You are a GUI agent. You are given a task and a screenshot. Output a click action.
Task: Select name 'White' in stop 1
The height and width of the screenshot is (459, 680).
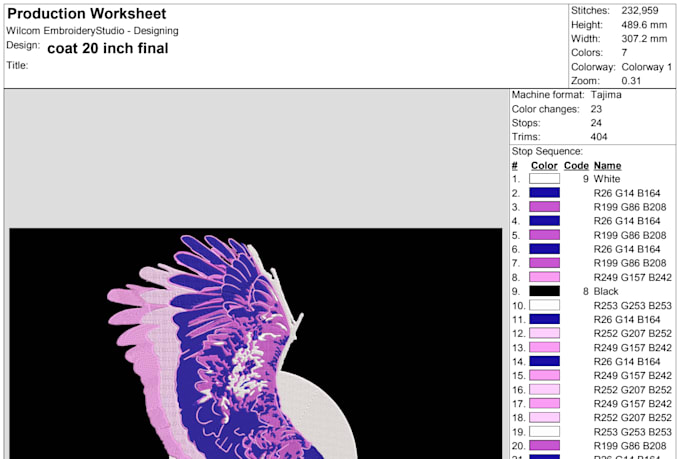607,179
